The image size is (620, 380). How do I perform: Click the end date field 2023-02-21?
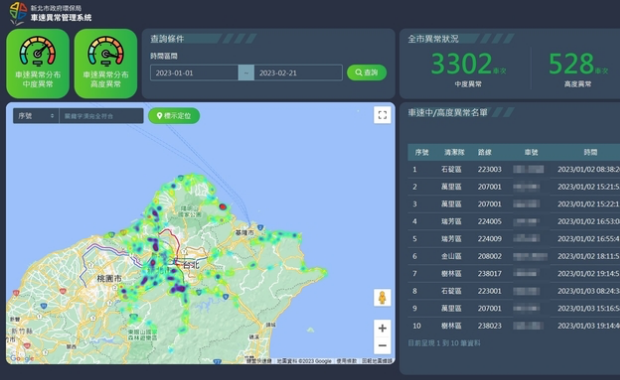[x=298, y=73]
